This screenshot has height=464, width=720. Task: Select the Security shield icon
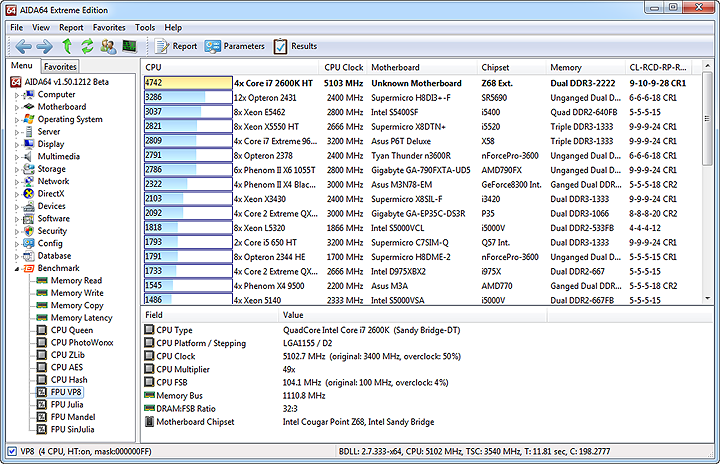29,231
